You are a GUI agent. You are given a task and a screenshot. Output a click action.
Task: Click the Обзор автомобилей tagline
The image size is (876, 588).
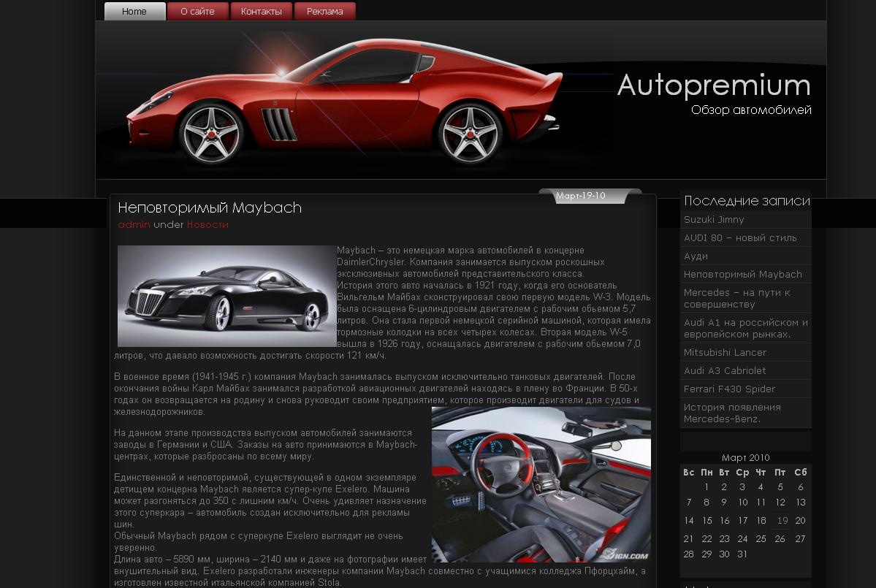pos(751,110)
